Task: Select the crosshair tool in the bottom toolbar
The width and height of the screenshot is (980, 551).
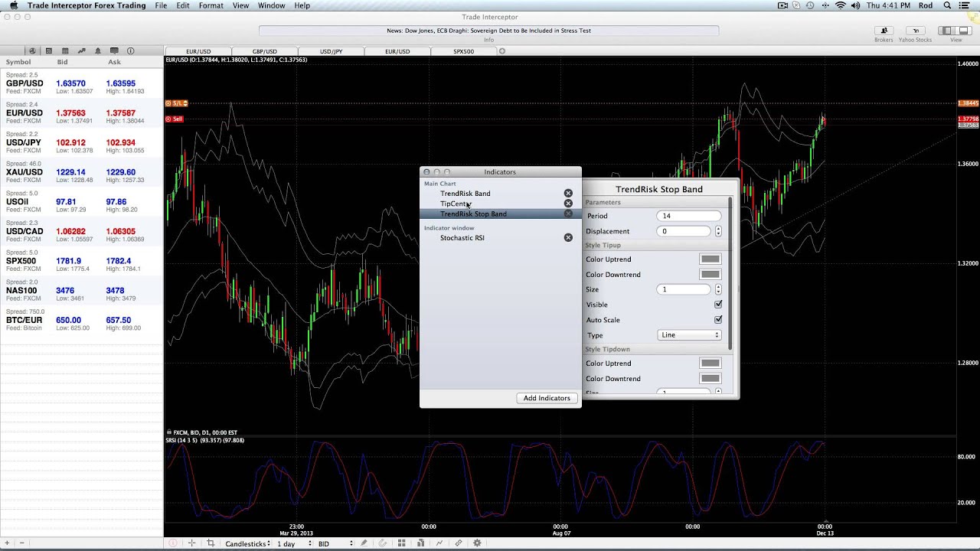Action: click(x=191, y=543)
